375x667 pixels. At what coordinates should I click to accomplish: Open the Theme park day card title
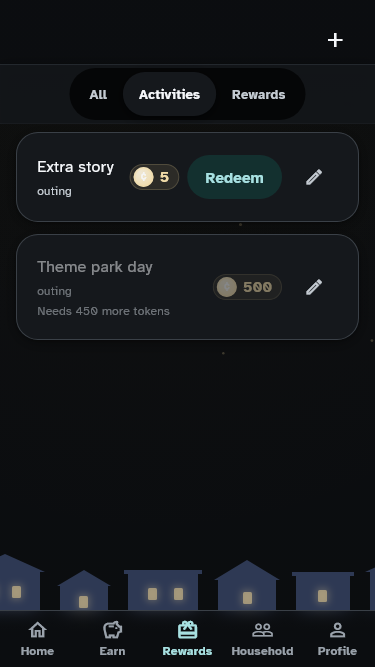pyautogui.click(x=95, y=267)
